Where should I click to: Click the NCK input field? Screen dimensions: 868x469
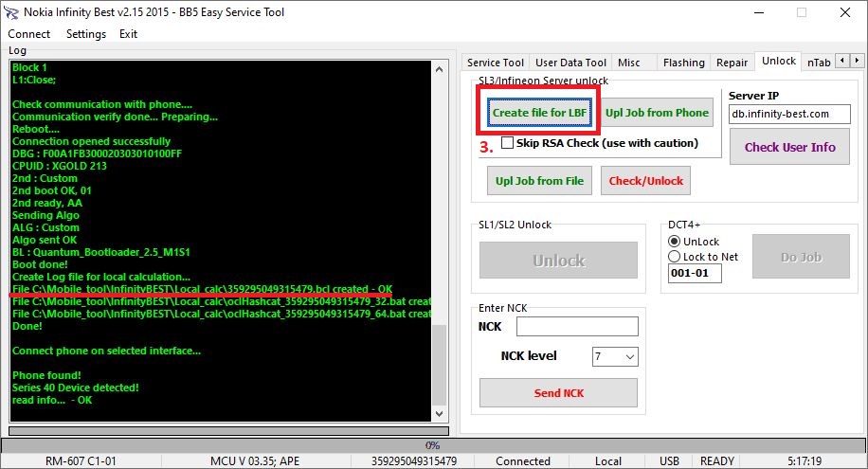[577, 326]
